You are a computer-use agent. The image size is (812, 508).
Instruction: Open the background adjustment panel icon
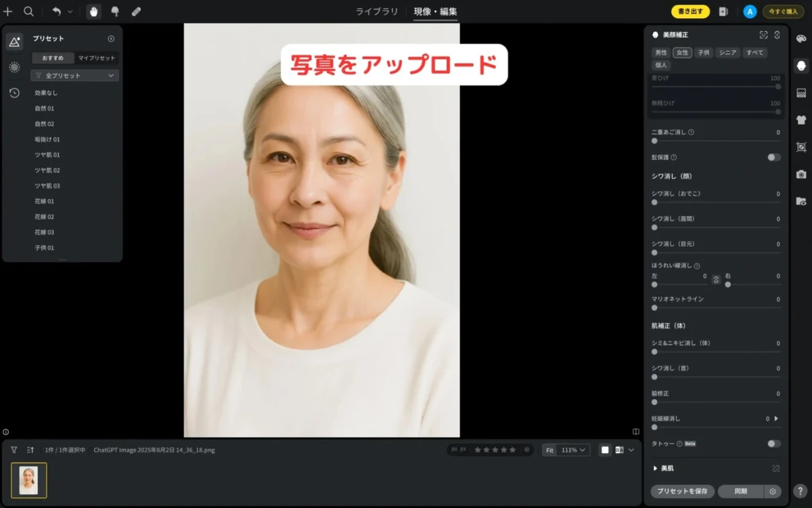click(801, 93)
